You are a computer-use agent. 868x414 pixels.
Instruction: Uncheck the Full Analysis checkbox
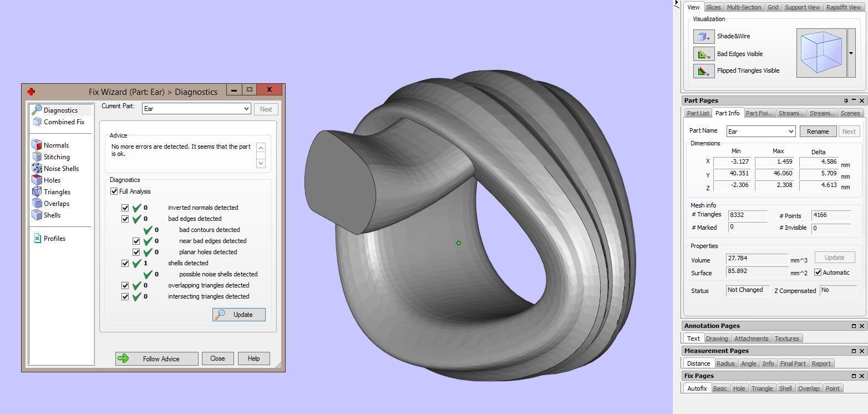point(114,191)
